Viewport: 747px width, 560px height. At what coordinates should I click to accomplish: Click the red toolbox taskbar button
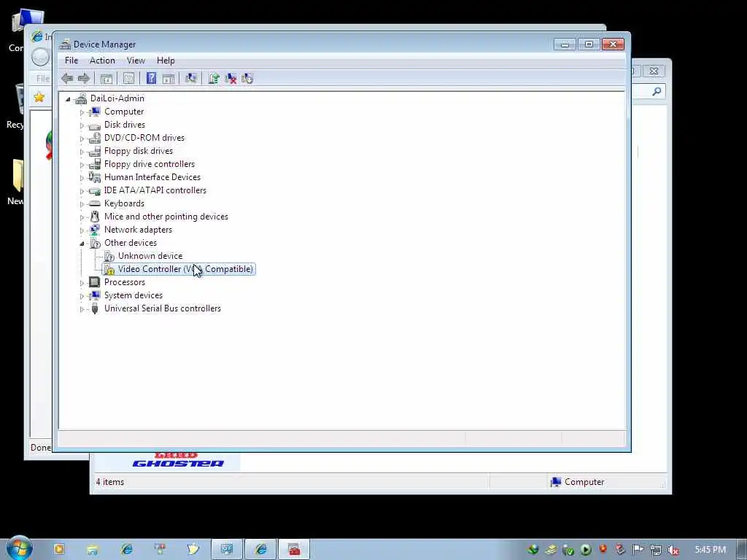click(294, 549)
